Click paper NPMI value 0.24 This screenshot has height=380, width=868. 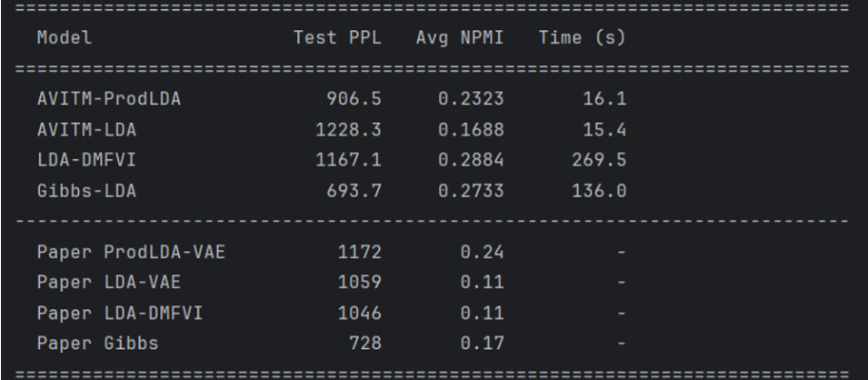(482, 252)
